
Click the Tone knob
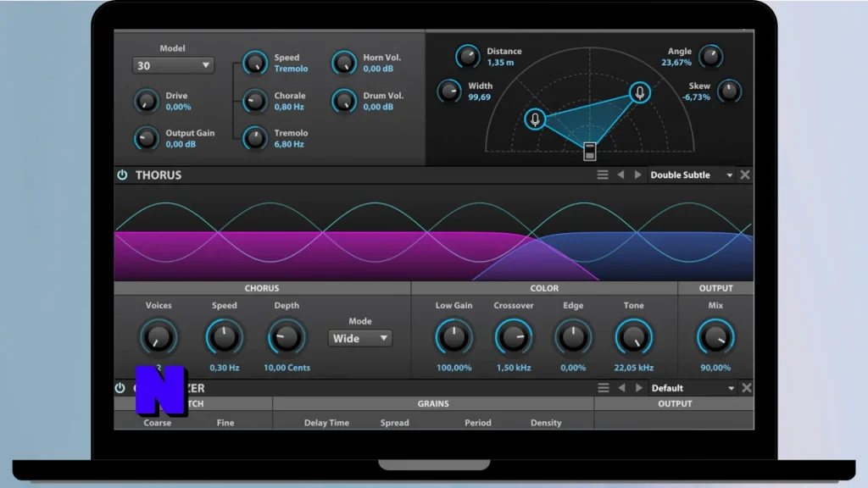pos(633,337)
